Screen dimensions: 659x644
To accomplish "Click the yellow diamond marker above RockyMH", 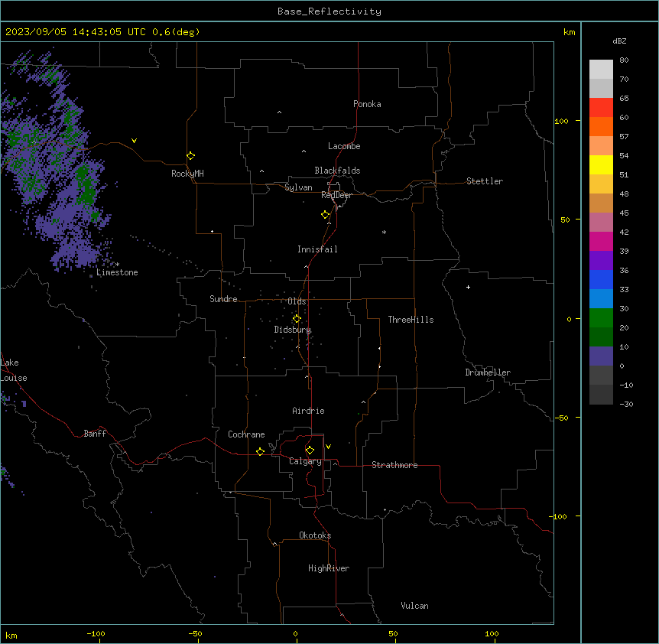I will [190, 156].
